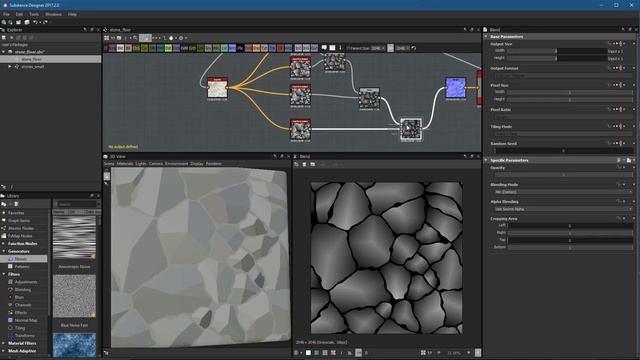Collapse the Specific Parameters section
The image size is (640, 360).
[486, 160]
